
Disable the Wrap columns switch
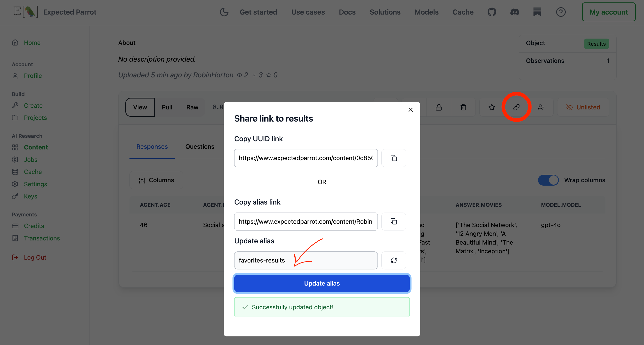point(548,180)
